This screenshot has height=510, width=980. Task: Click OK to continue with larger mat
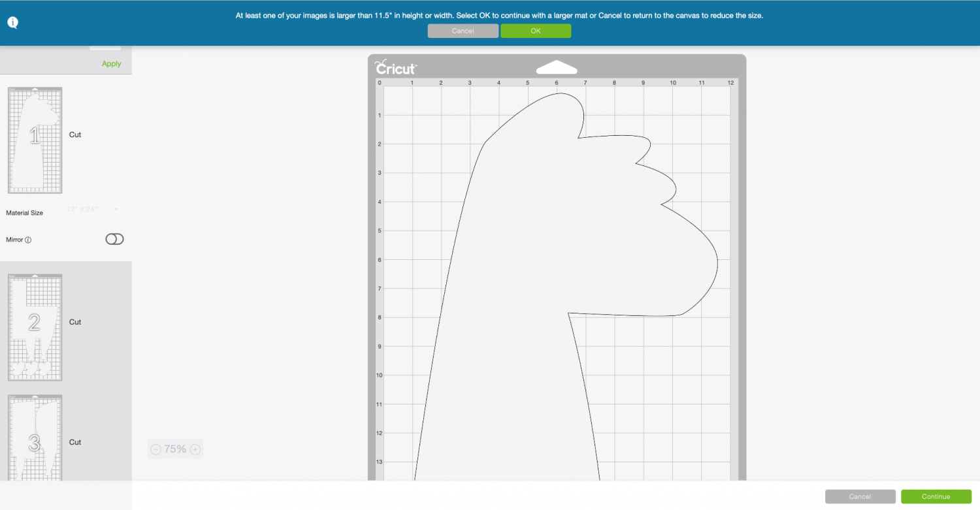coord(536,30)
